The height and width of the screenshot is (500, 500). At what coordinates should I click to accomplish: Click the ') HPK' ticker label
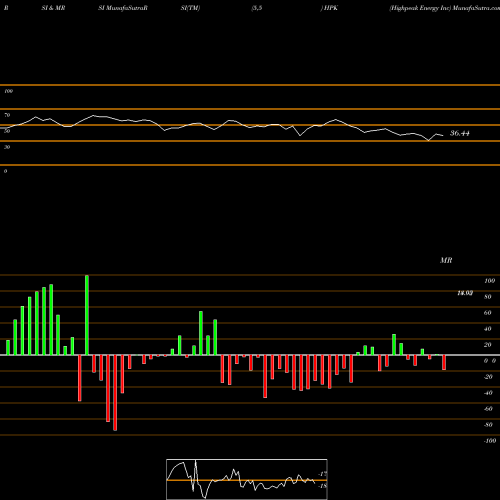(329, 8)
